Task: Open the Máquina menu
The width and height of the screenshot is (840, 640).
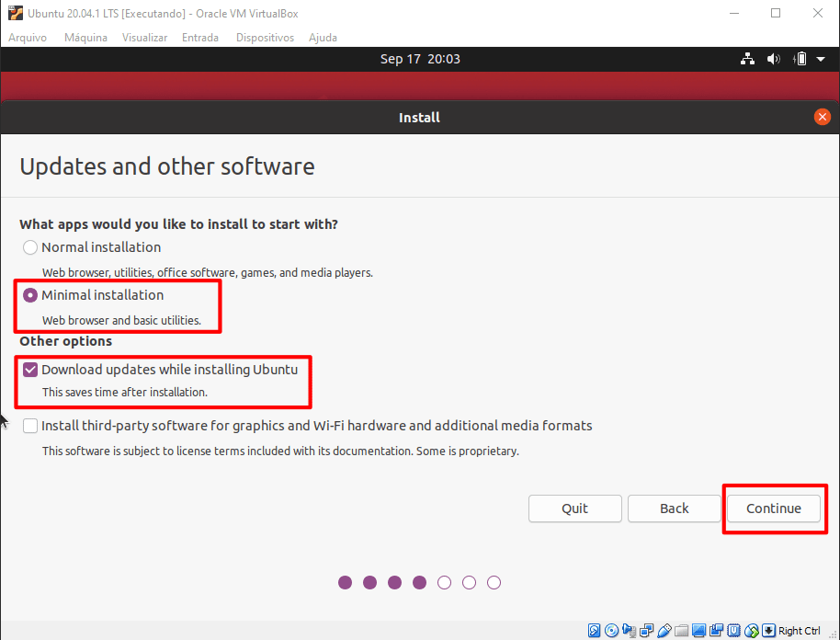Action: tap(85, 38)
